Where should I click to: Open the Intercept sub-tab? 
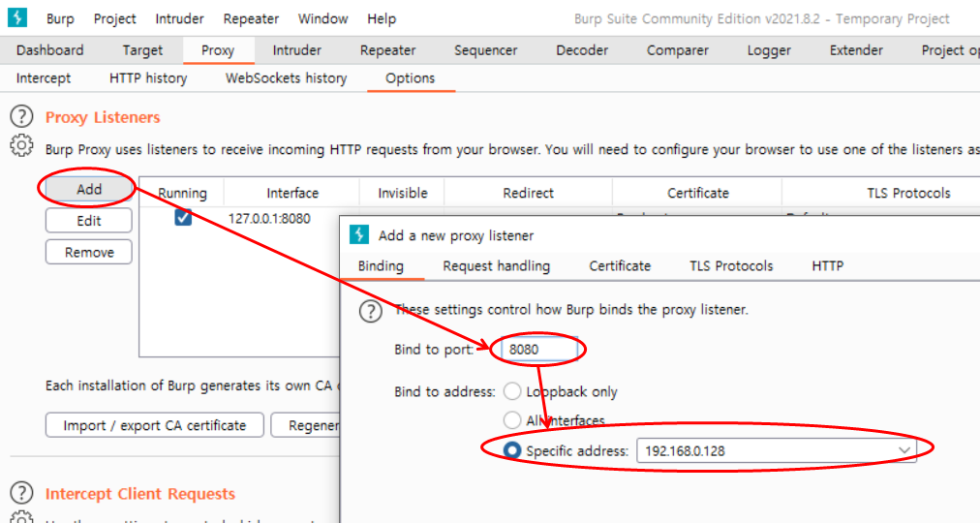click(44, 78)
